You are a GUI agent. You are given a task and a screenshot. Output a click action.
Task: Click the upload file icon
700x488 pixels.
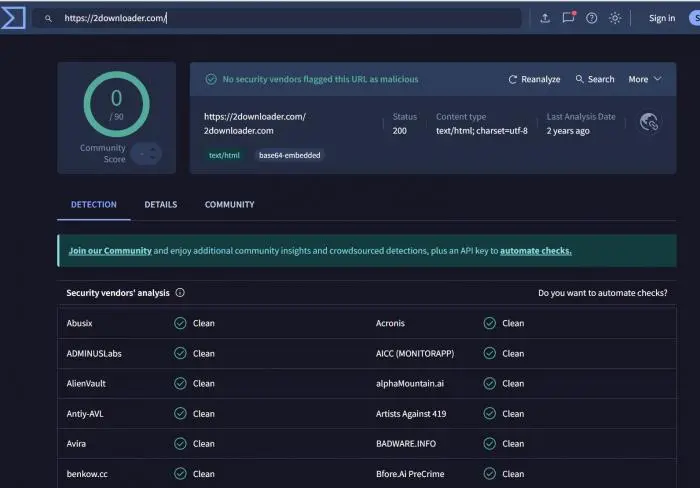coord(545,18)
